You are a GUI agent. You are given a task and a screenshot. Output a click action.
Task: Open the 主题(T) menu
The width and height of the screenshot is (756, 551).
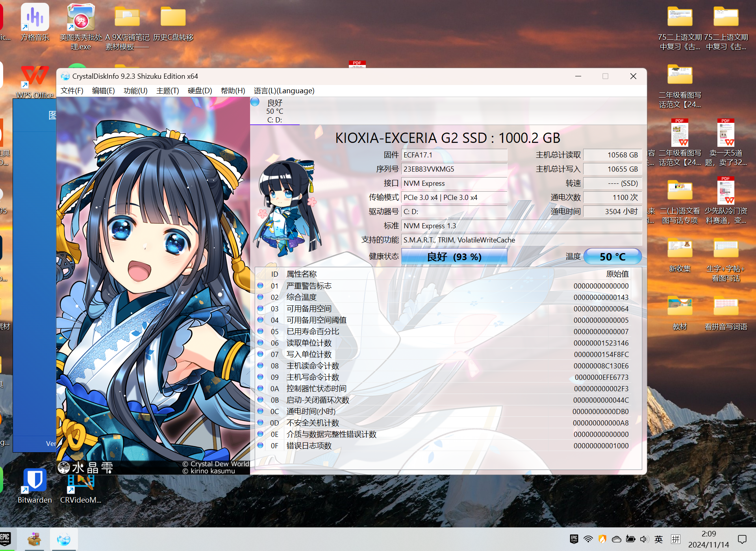point(167,91)
